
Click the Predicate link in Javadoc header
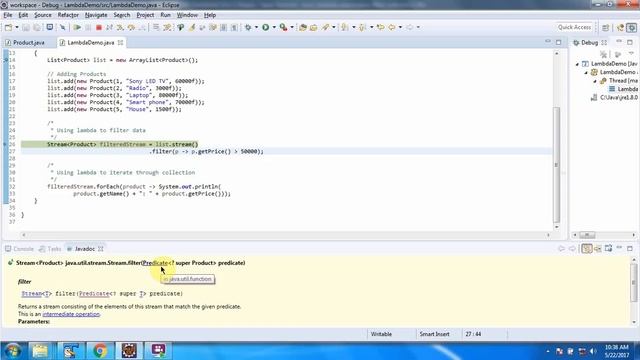point(156,263)
